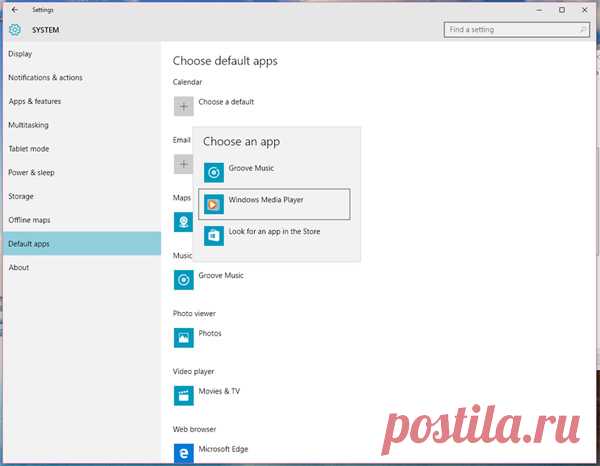600x466 pixels.
Task: Select Storage in the sidebar
Action: point(82,196)
